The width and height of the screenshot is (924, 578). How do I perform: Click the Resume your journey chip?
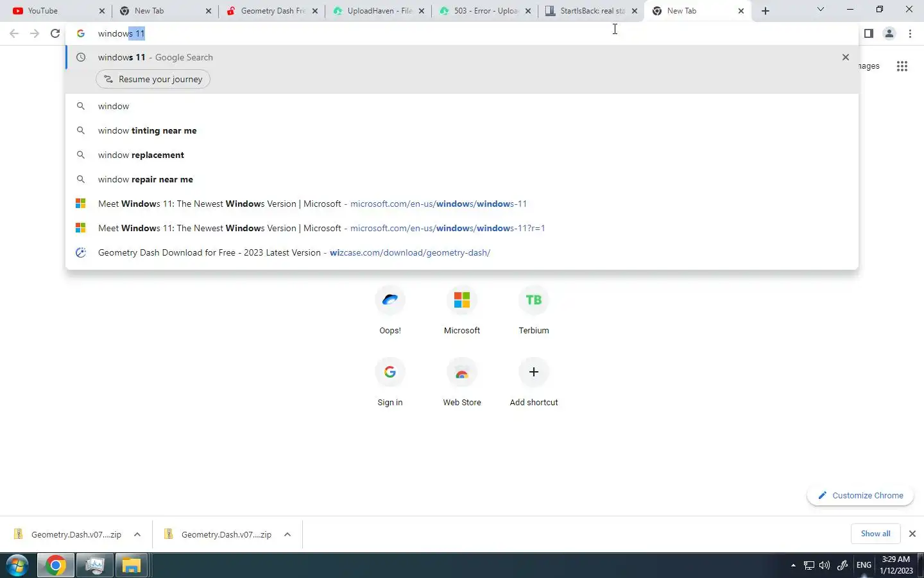(x=153, y=79)
